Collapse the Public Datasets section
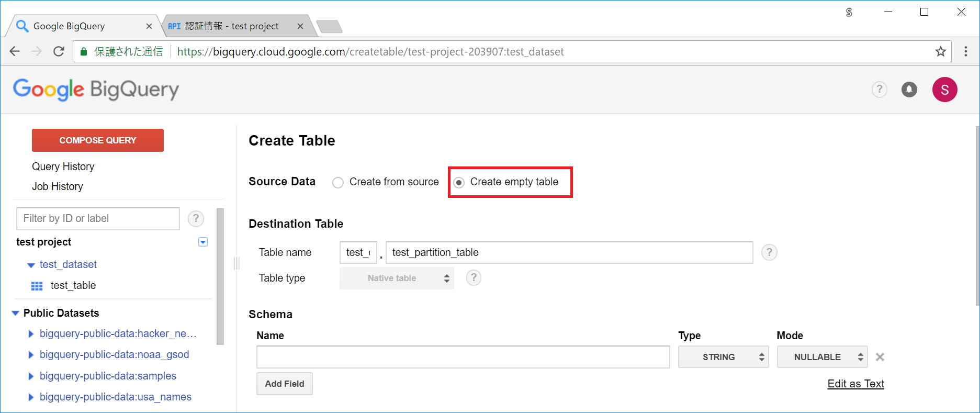 click(15, 313)
